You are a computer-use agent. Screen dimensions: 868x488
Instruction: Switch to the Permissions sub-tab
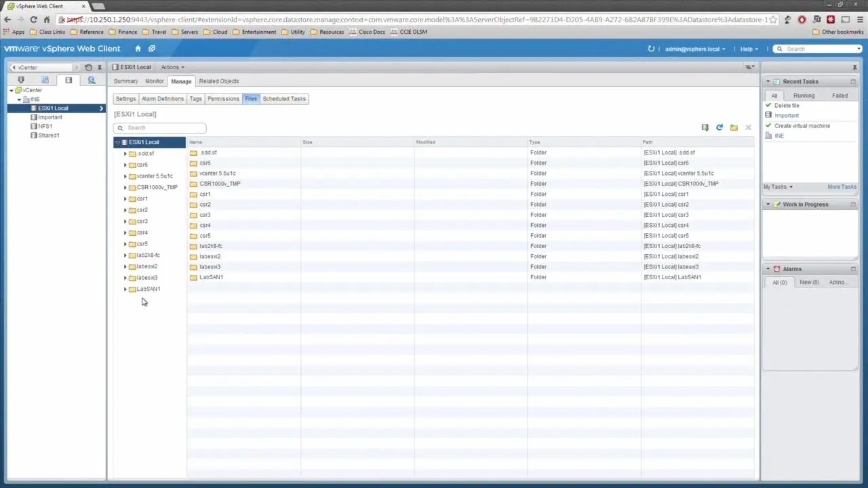point(223,99)
